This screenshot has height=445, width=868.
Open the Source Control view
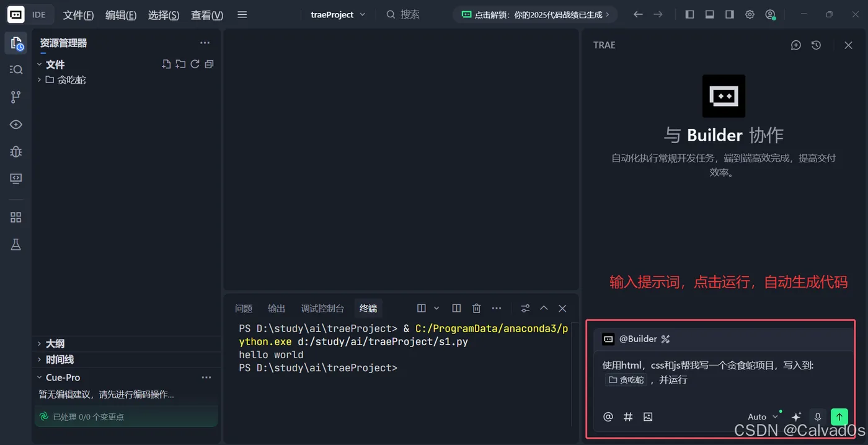coord(16,97)
